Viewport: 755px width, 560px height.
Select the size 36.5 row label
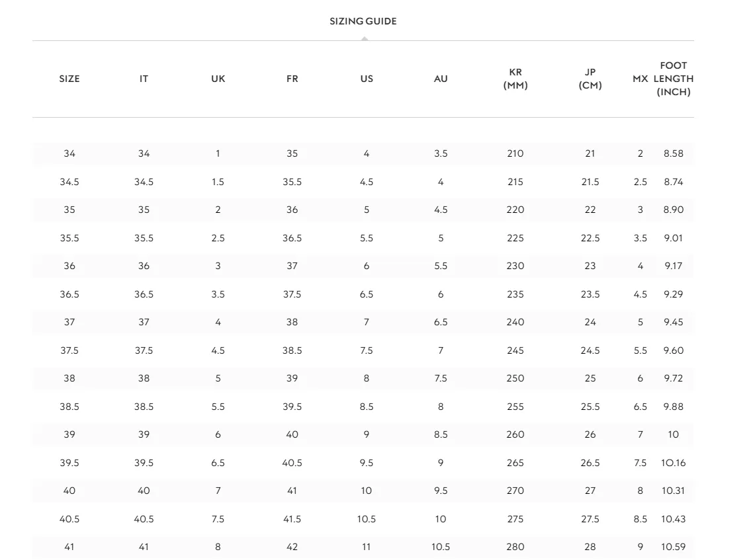coord(69,294)
